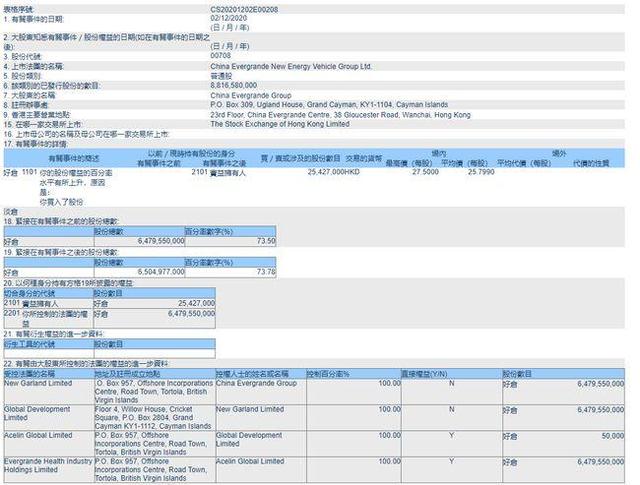Select shares amount 25,427,000HKD
This screenshot has width=640, height=485.
(333, 172)
